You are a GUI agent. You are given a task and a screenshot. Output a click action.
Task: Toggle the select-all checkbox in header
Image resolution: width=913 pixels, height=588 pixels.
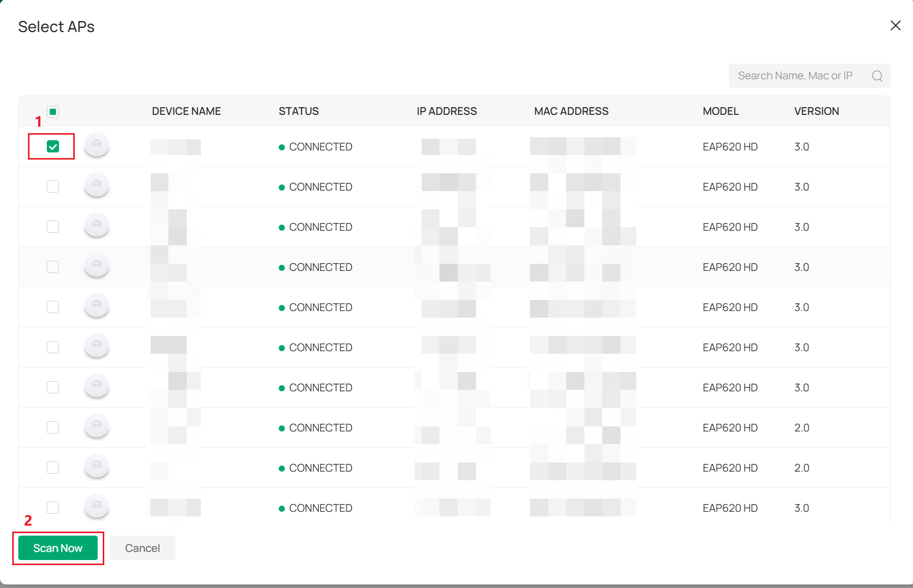53,112
